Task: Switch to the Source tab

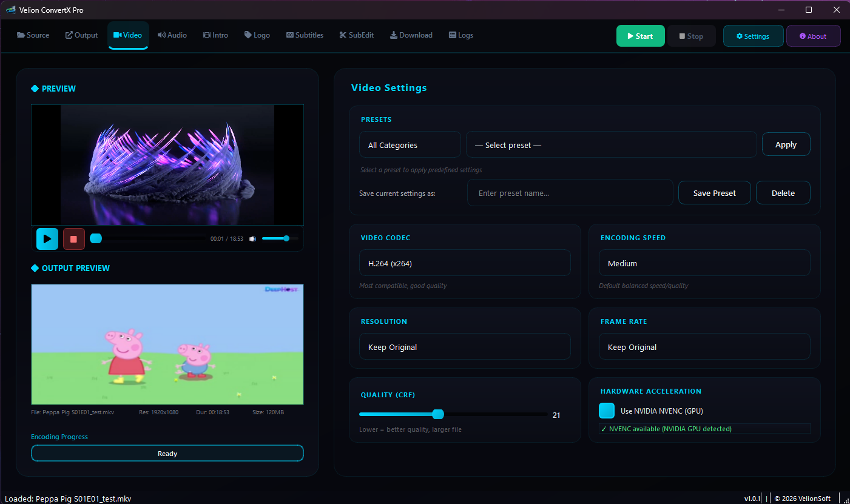Action: pos(33,35)
